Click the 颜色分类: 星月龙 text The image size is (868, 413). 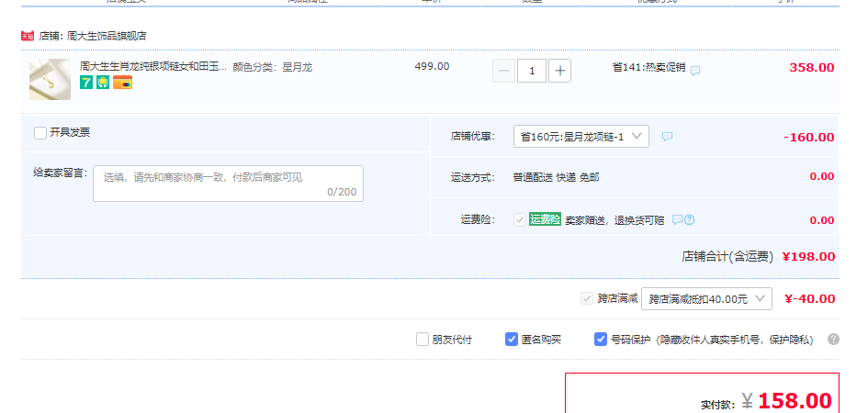(x=273, y=67)
